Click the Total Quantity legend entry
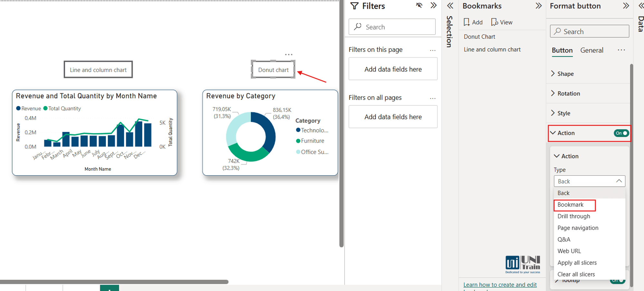Screen dimensions: 644x291 click(x=62, y=109)
